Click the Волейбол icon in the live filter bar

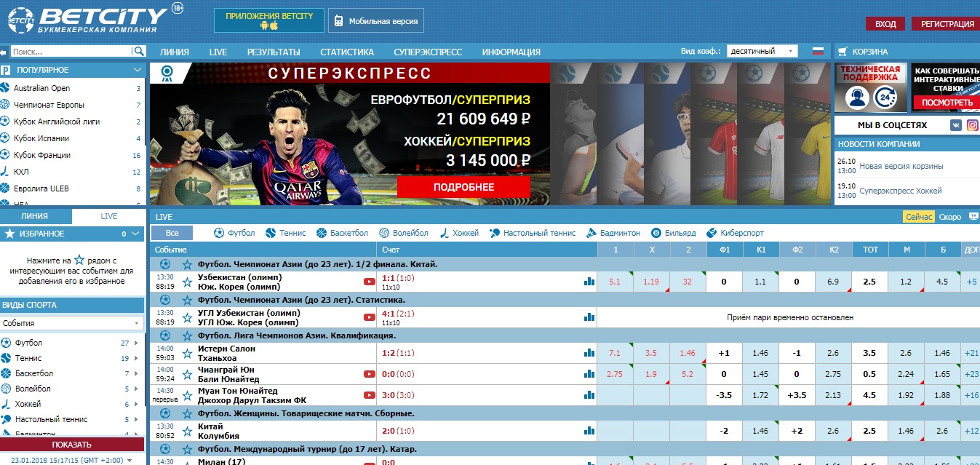[383, 233]
